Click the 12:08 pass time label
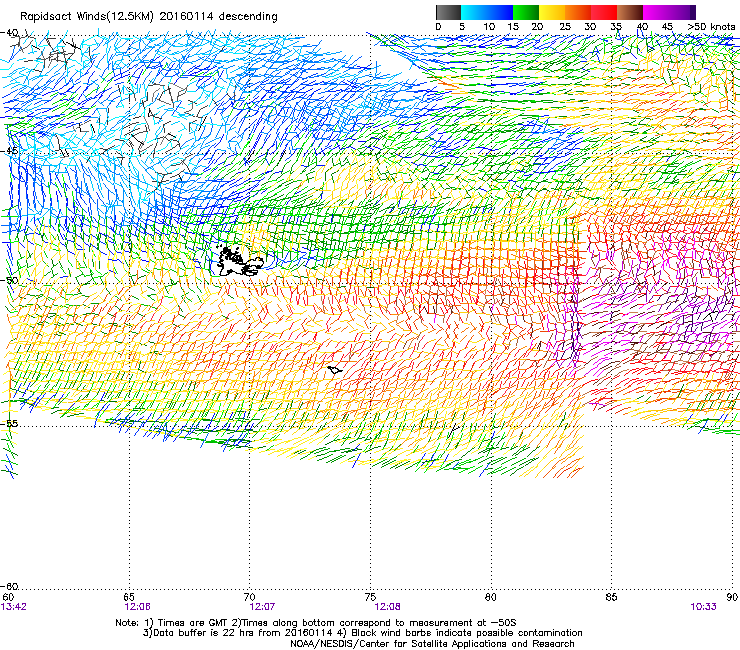This screenshot has width=740, height=650. pos(387,607)
